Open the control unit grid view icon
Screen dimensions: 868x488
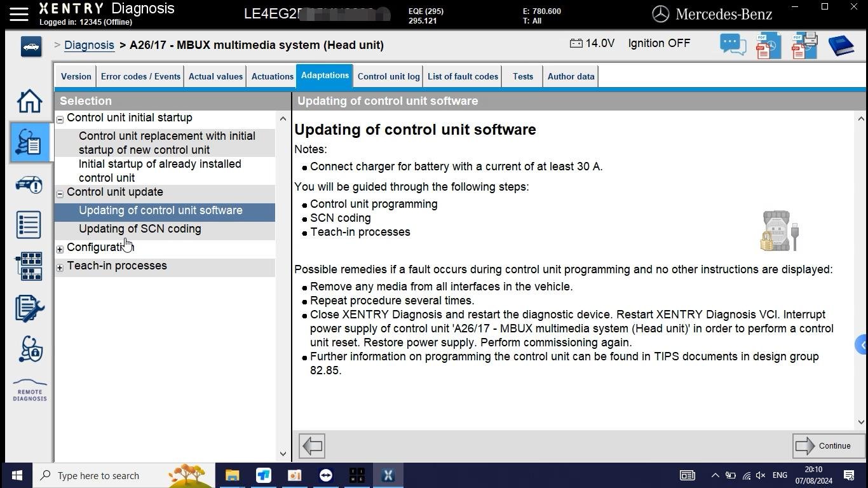(x=29, y=266)
